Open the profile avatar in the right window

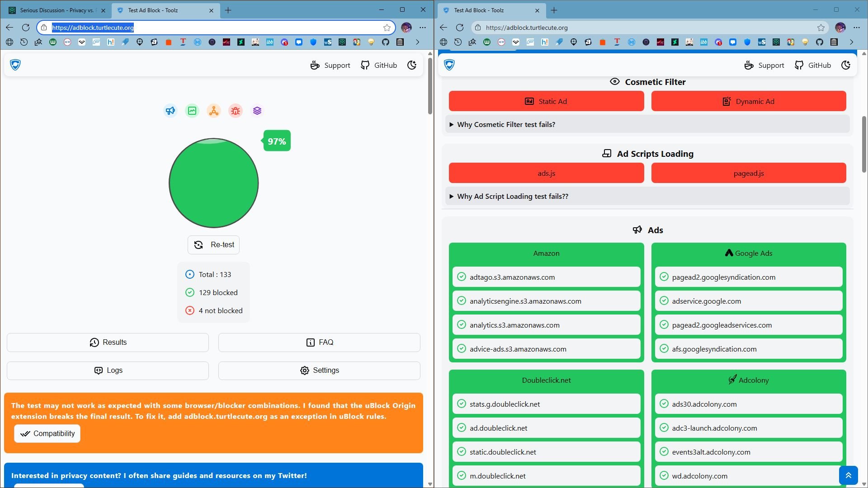coord(840,28)
